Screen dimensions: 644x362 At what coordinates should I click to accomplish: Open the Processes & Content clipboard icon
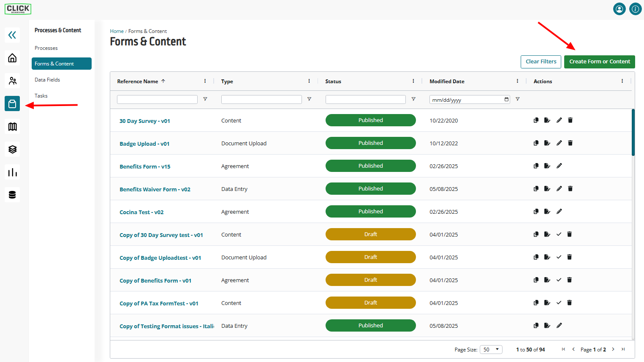[12, 103]
